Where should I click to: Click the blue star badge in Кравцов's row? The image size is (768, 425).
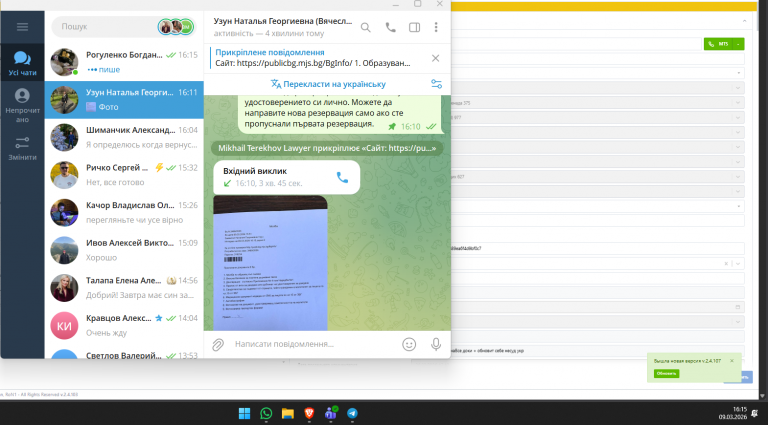[x=159, y=318]
